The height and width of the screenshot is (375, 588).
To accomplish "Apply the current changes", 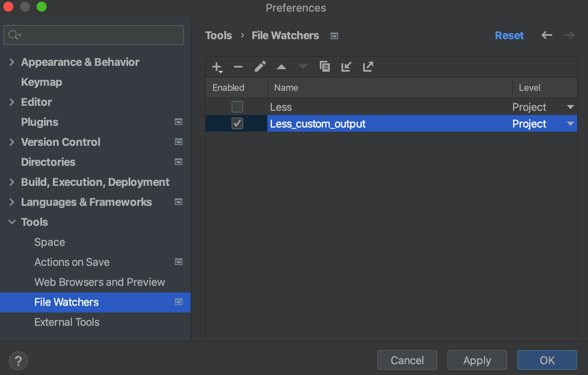I will 477,360.
